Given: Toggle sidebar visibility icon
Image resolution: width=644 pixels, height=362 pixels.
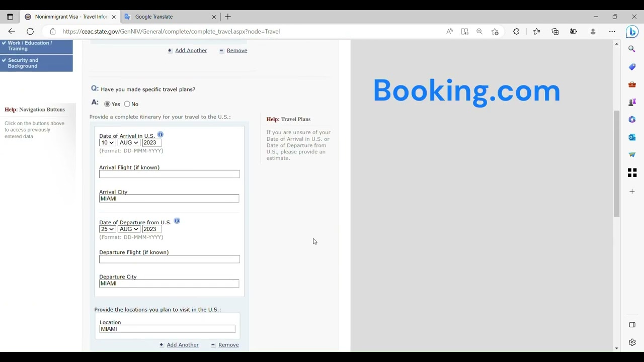Looking at the screenshot, I should [x=632, y=325].
